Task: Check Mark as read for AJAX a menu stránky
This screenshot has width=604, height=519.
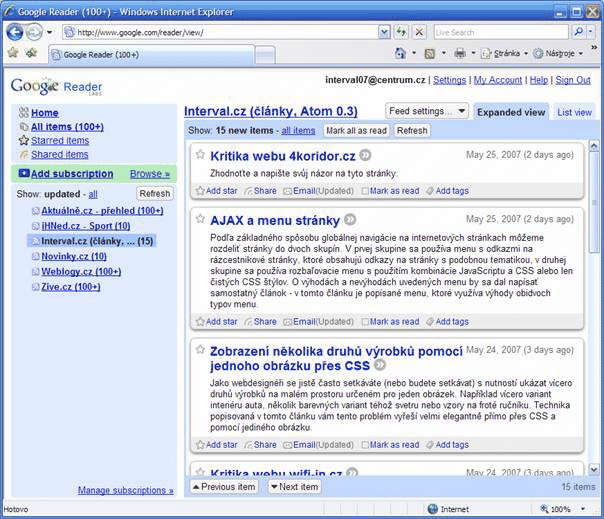Action: tap(365, 322)
